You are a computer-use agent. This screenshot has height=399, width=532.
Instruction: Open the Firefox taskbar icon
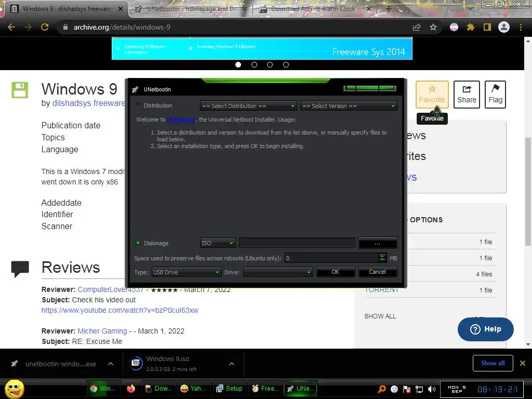click(130, 389)
